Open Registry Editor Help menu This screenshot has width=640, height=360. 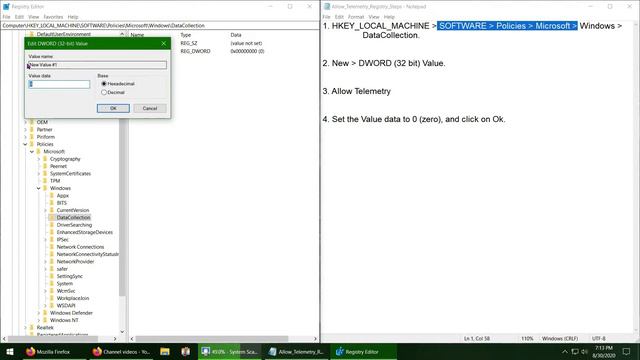[x=73, y=17]
